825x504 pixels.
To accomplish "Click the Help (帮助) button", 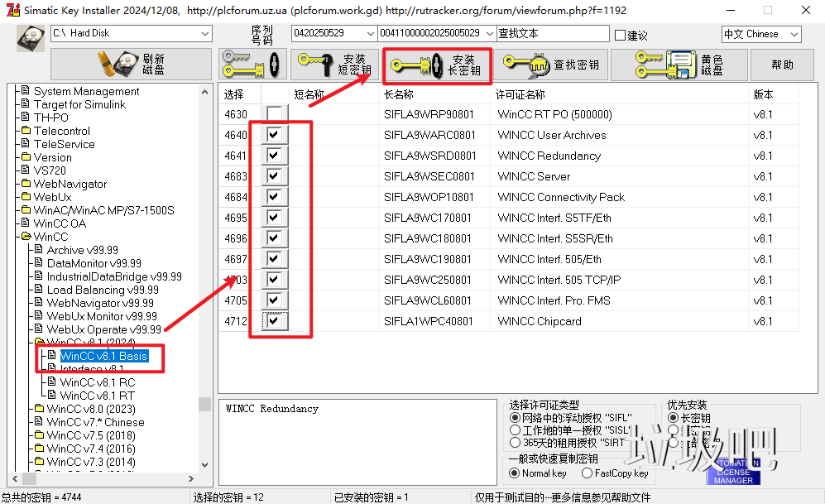I will [x=782, y=65].
